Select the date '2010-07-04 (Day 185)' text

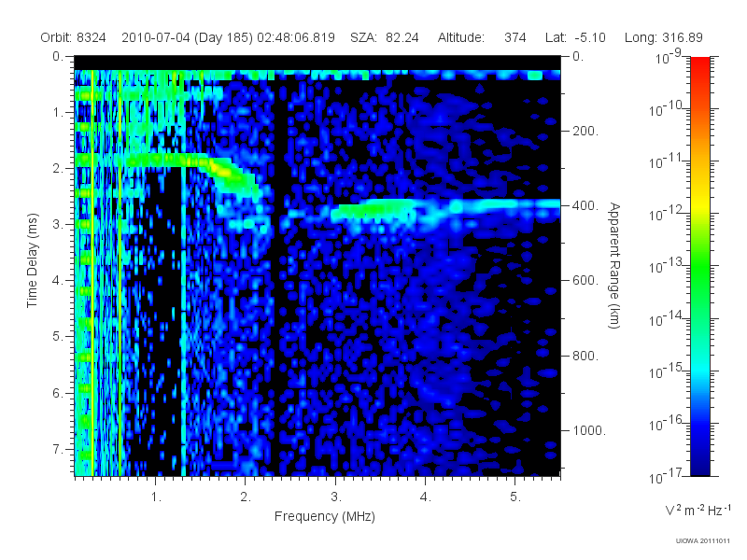[x=188, y=37]
